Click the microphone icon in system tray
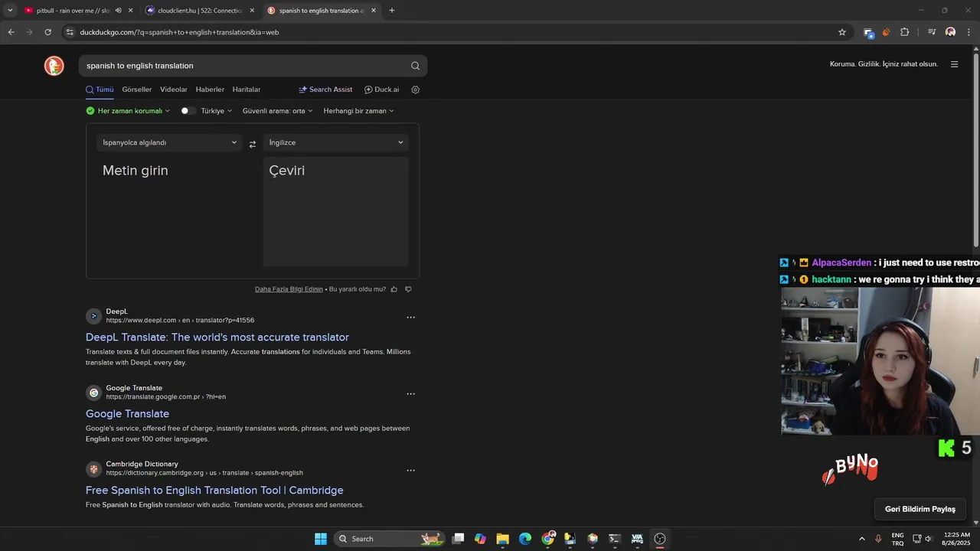This screenshot has width=980, height=551. [x=878, y=539]
